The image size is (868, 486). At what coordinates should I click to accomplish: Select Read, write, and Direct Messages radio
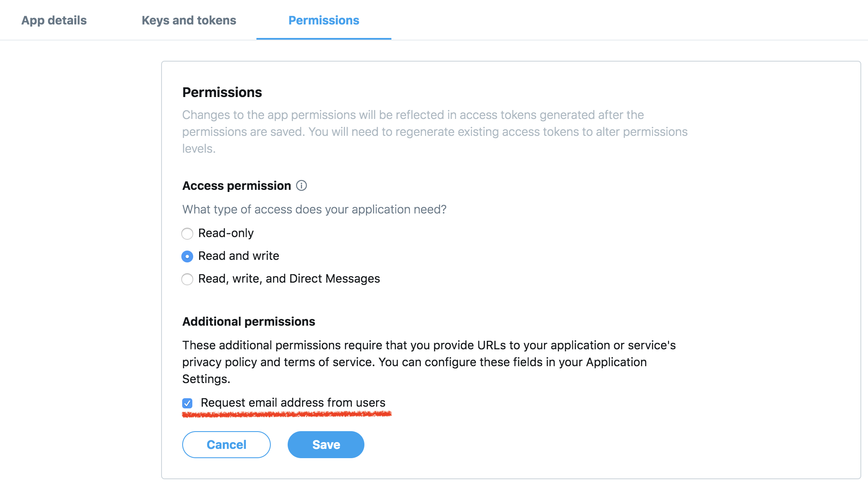point(187,279)
